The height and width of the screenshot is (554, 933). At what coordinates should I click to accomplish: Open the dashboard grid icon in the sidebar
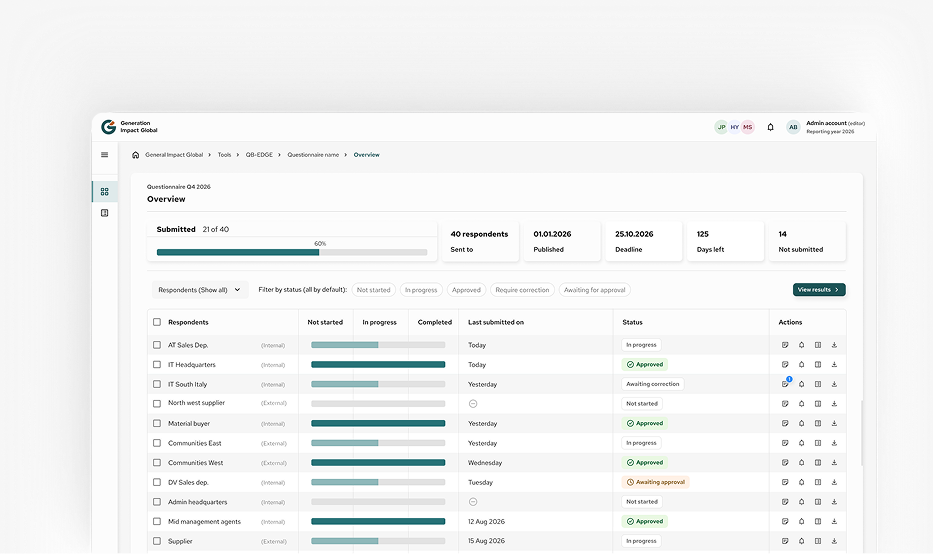point(105,192)
